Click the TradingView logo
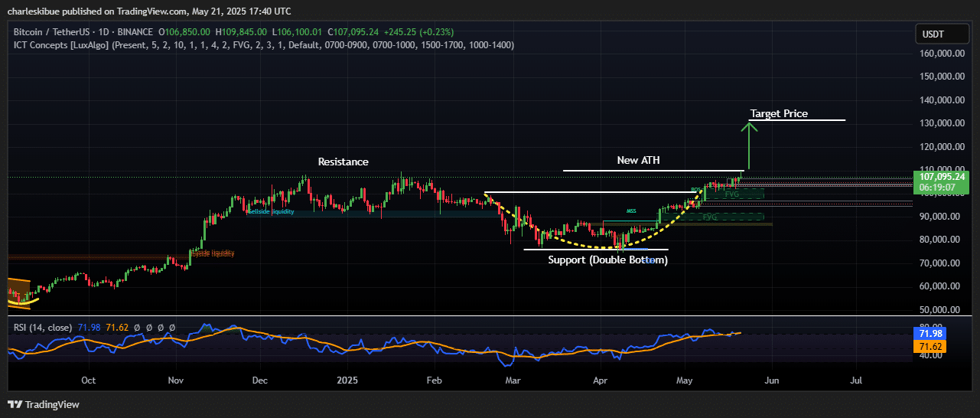 44,404
